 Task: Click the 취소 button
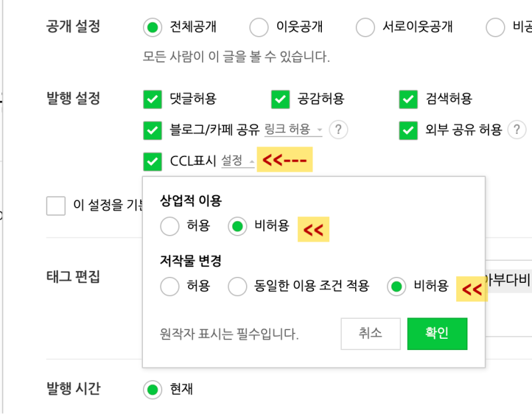tap(370, 333)
